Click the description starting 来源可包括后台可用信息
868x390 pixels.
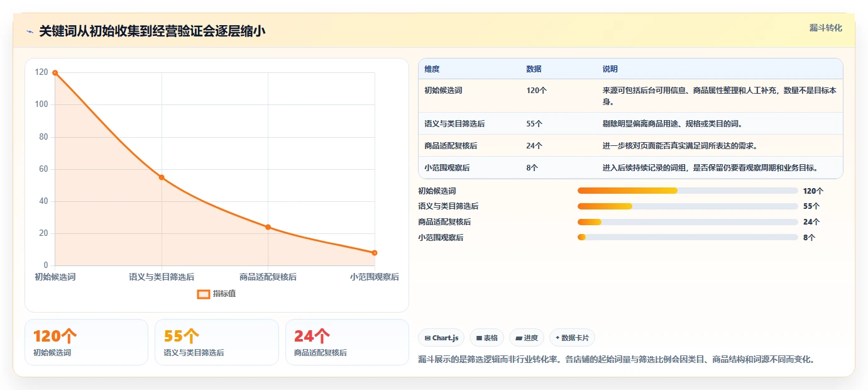click(720, 96)
